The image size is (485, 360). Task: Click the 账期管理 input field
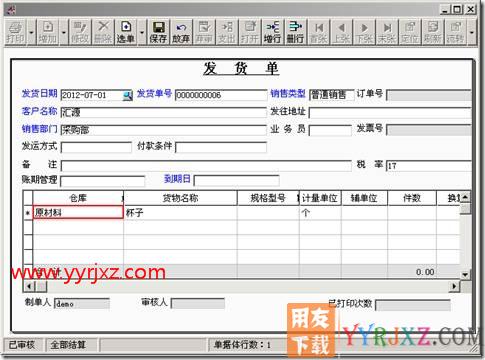[103, 181]
